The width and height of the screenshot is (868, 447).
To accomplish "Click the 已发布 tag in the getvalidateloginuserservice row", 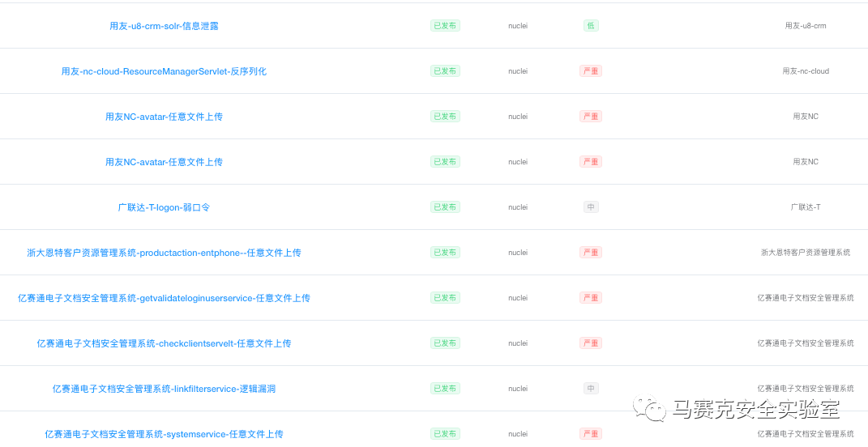I will [x=445, y=298].
